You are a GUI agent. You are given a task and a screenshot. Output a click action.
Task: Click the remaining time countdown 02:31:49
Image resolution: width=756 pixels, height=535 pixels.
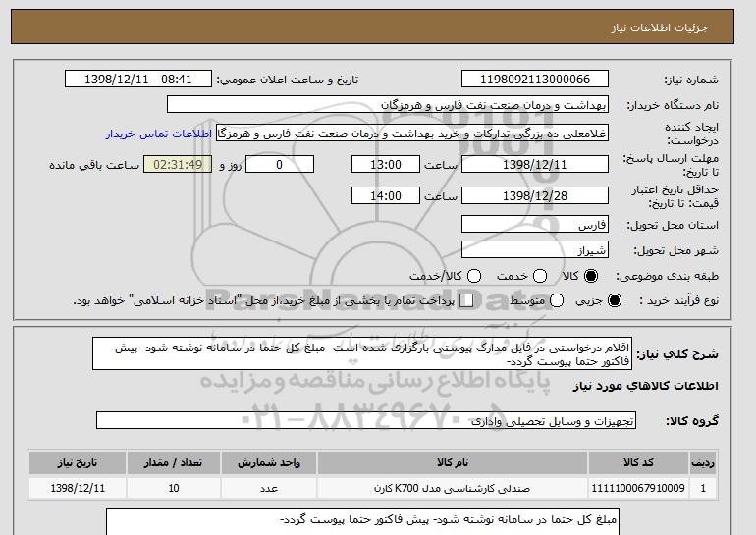tap(178, 164)
